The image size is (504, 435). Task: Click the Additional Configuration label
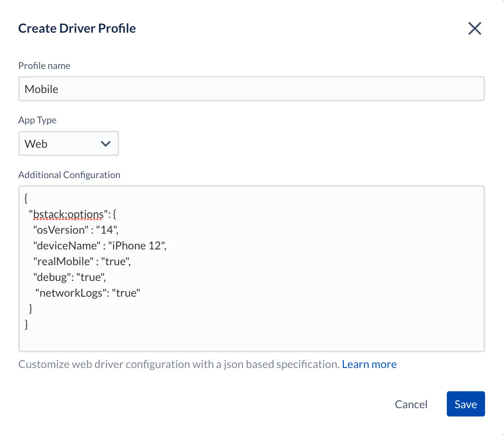pyautogui.click(x=69, y=175)
